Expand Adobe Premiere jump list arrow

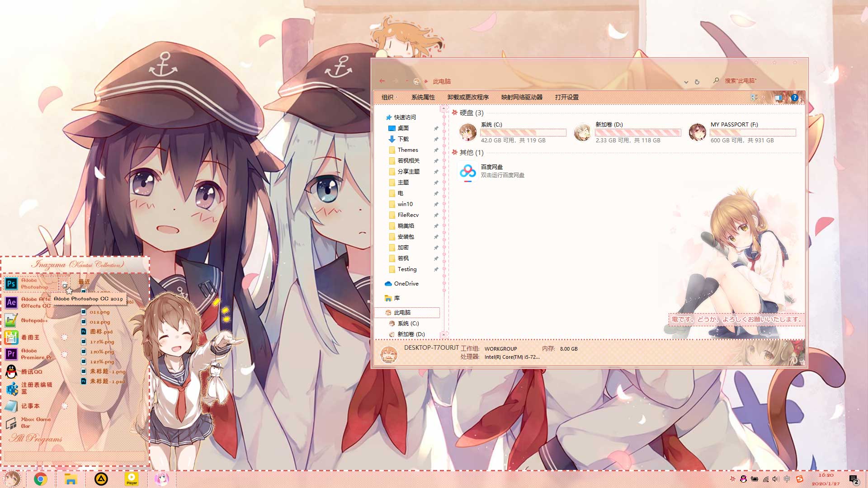[64, 354]
